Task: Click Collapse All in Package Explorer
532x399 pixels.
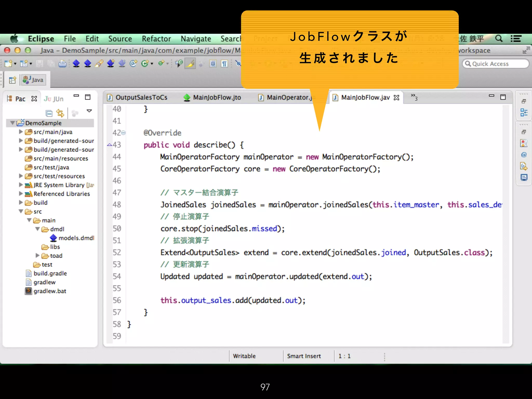Action: tap(49, 113)
